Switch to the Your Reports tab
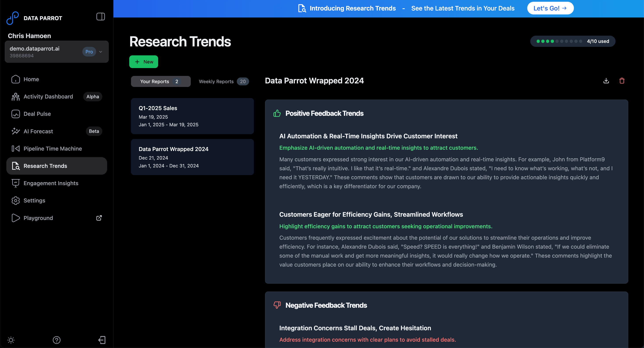This screenshot has width=644, height=348. tap(161, 81)
